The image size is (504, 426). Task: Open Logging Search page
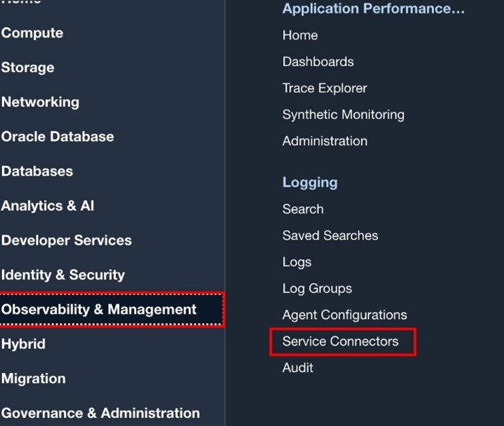(303, 209)
